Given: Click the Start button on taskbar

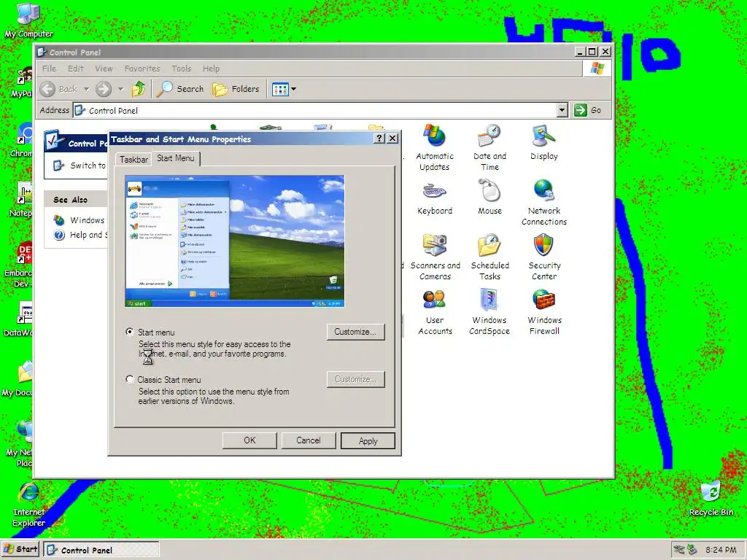Looking at the screenshot, I should pos(21,549).
